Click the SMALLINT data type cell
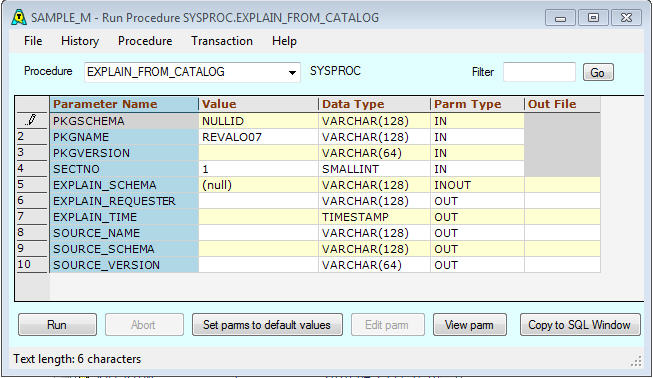Screen dimensions: 653x378 coord(374,169)
